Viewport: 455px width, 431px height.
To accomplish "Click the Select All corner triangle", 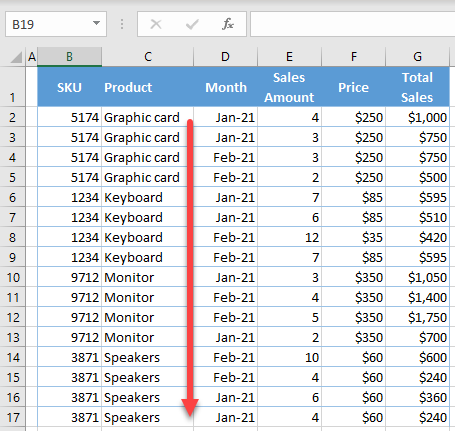I will (16, 57).
